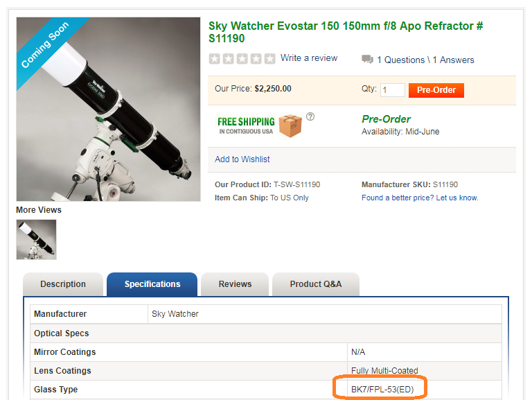Open the Description tab
The width and height of the screenshot is (532, 400).
[x=63, y=284]
